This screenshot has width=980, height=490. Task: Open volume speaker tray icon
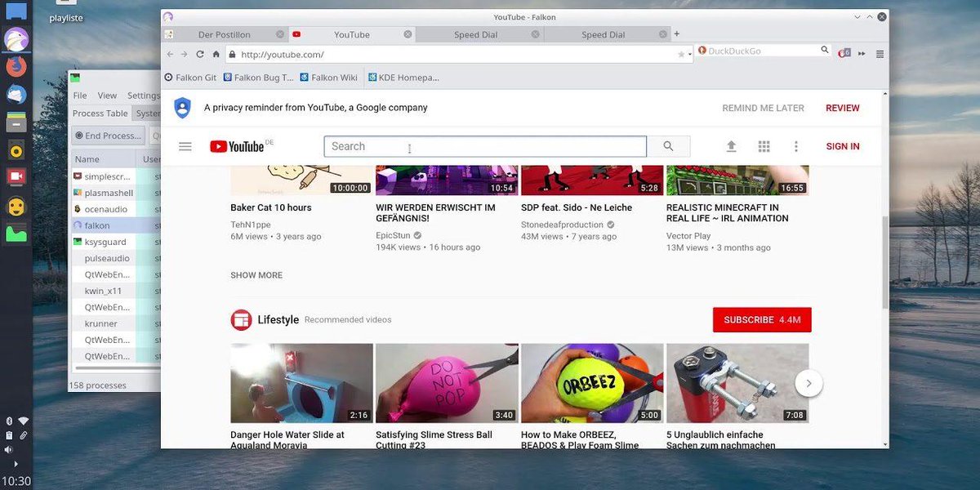pyautogui.click(x=9, y=449)
